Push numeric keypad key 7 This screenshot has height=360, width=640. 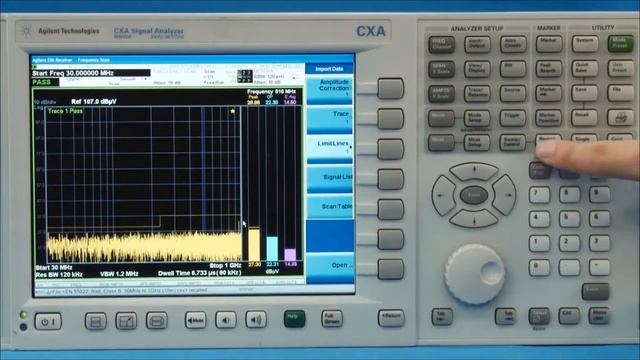pos(539,195)
